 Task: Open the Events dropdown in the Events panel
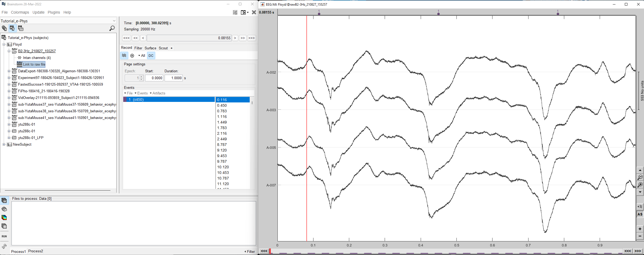[142, 93]
